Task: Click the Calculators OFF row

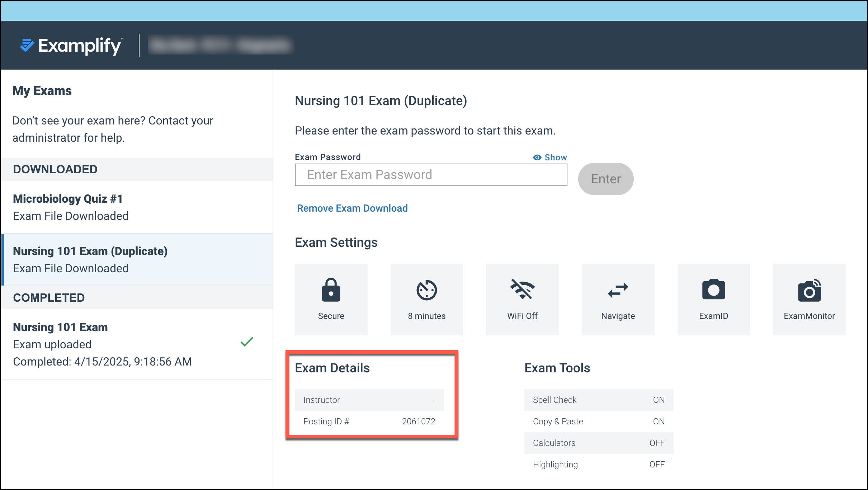Action: (599, 443)
